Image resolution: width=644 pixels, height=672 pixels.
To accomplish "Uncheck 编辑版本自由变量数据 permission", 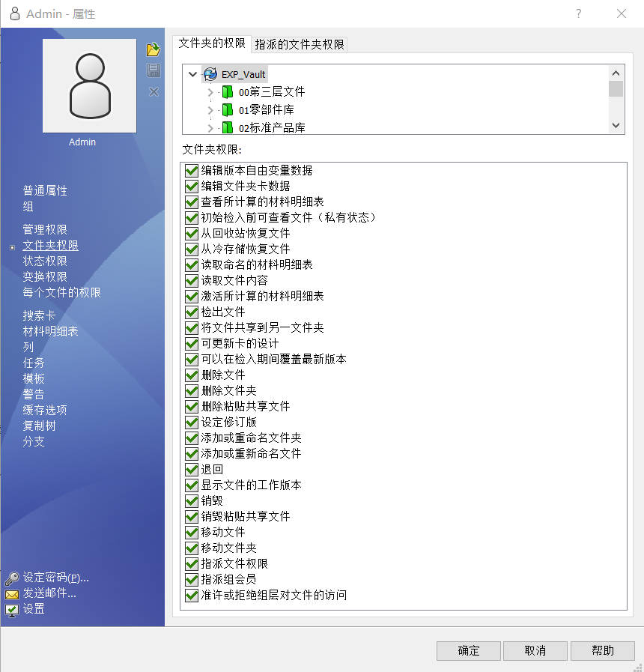I will pyautogui.click(x=192, y=171).
